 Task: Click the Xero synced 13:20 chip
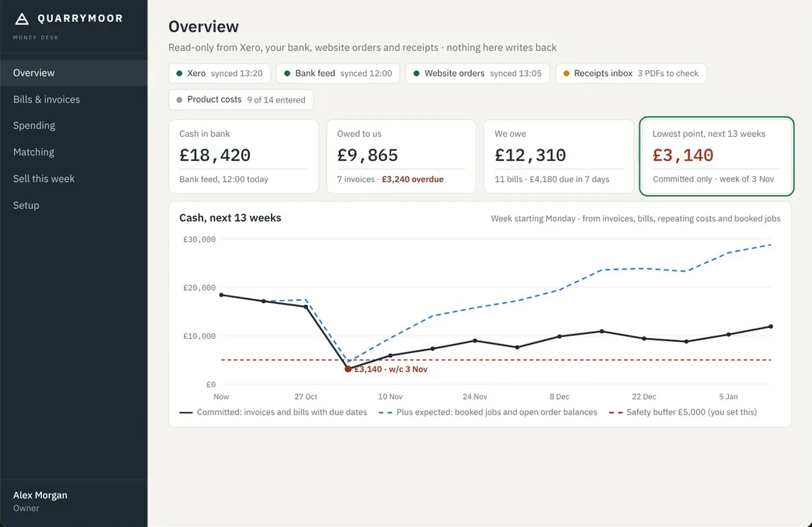219,74
